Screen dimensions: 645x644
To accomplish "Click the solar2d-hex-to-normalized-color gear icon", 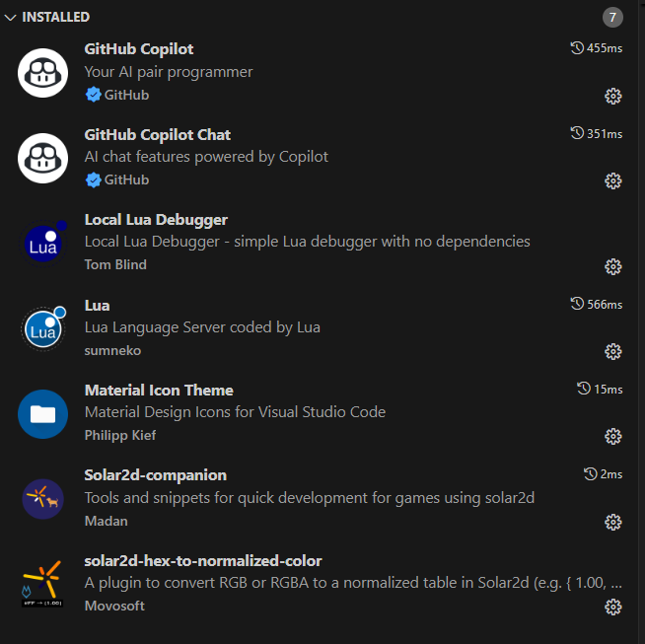I will click(612, 607).
